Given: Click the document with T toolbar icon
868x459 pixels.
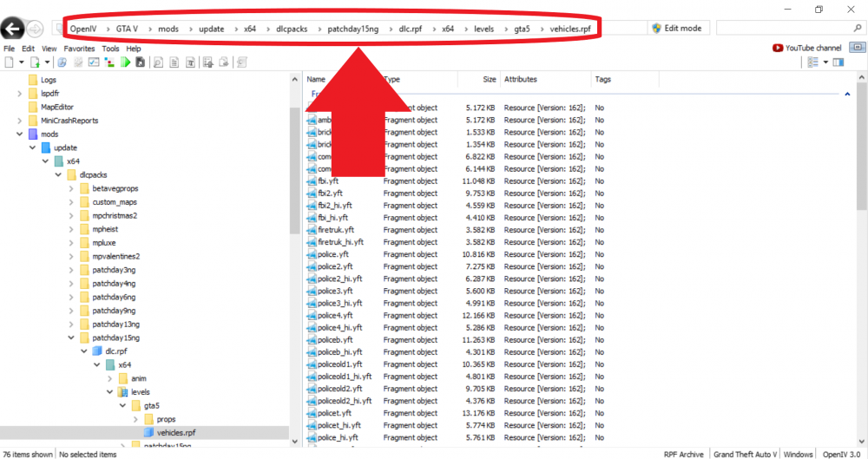Looking at the screenshot, I should (190, 62).
